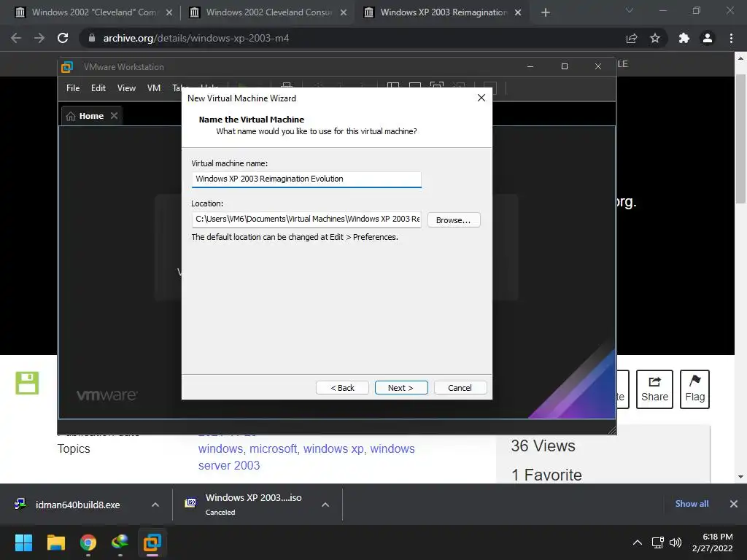
Task: Click the Back button in the wizard
Action: pos(342,388)
